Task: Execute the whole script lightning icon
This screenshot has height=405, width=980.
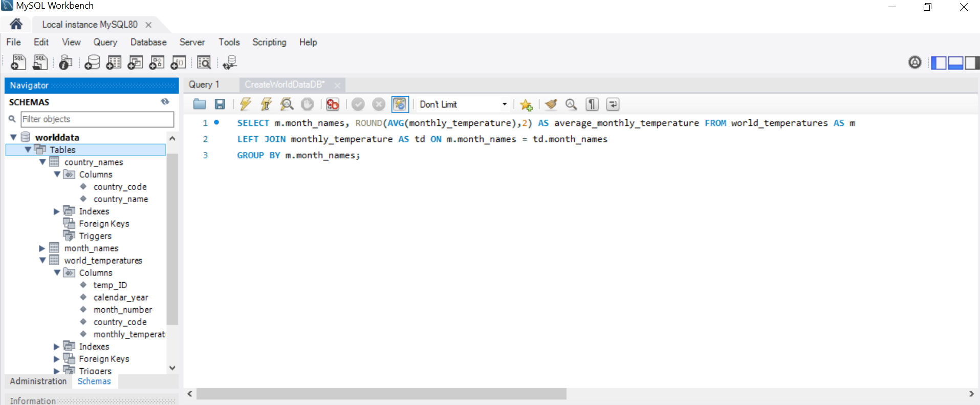Action: (246, 104)
